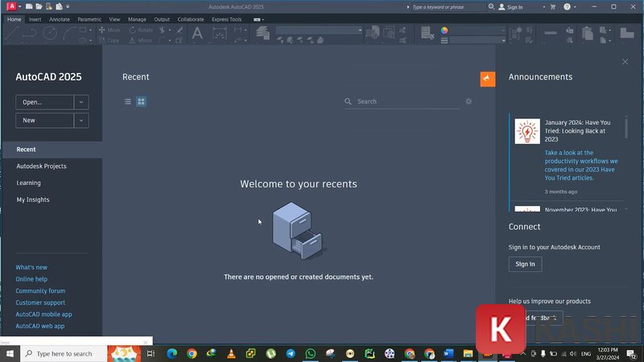The image size is (644, 362).
Task: Open the Parametric ribbon tab
Action: pos(89,19)
